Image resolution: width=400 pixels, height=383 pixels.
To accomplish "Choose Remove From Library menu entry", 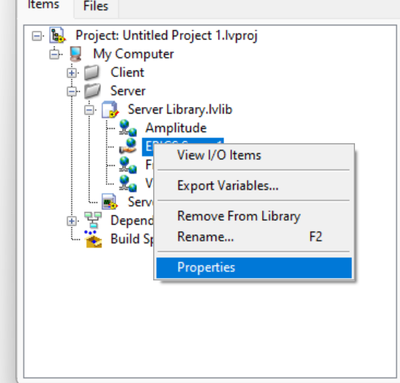I will [x=254, y=216].
